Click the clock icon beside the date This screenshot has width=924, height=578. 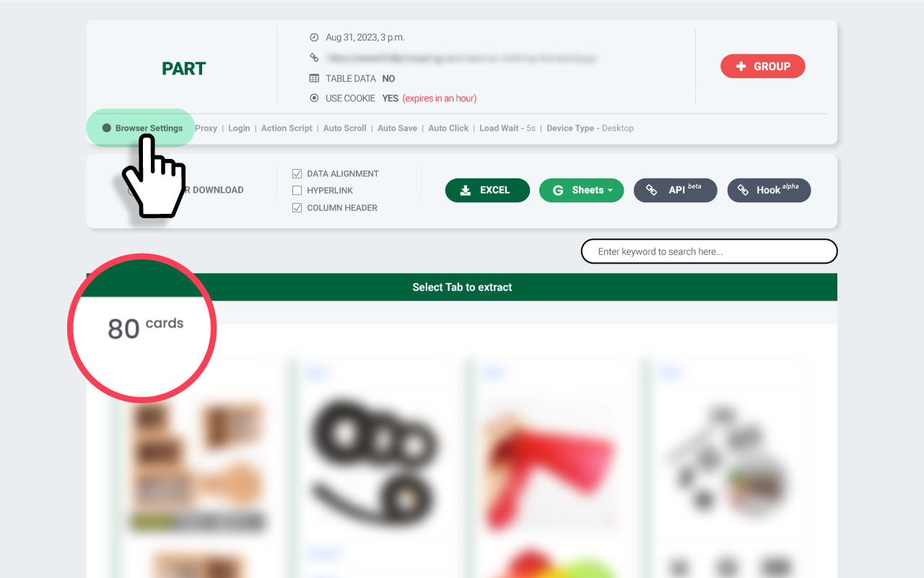click(x=314, y=38)
